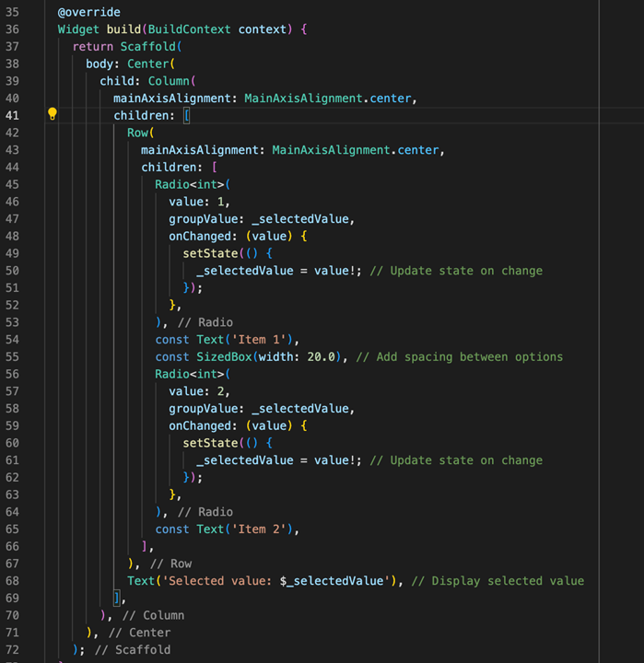This screenshot has height=663, width=644.
Task: Place cursor on the Scaffold( constructor call
Action: (151, 47)
